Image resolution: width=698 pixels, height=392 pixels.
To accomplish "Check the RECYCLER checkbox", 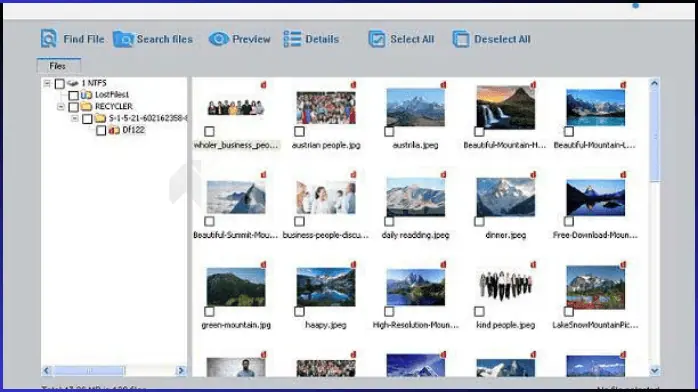I will (73, 107).
